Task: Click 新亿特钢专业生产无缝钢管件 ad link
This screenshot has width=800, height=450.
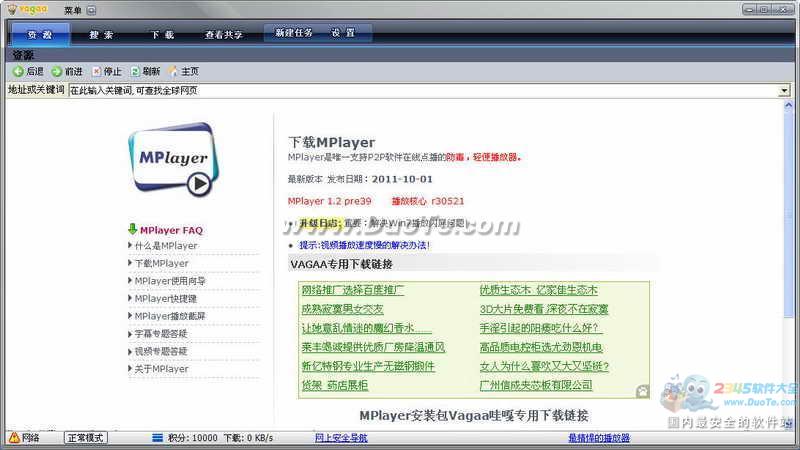Action: click(368, 366)
